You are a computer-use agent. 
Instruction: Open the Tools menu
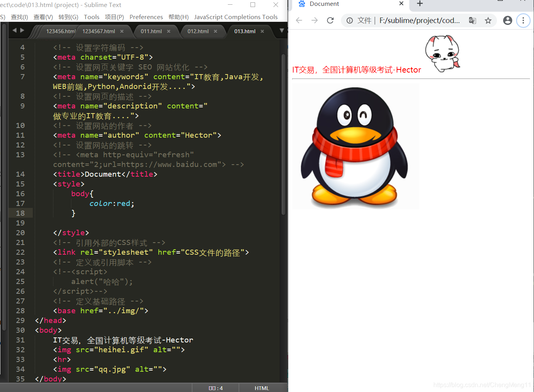[x=92, y=17]
